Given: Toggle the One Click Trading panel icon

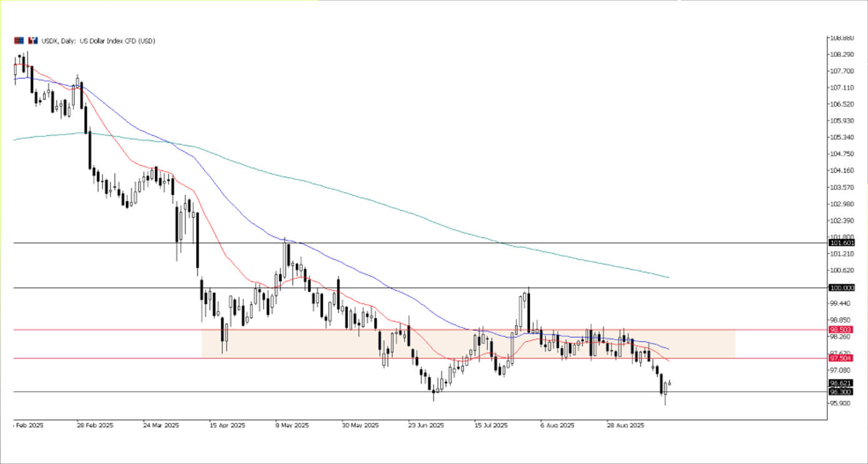Looking at the screenshot, I should tap(32, 41).
